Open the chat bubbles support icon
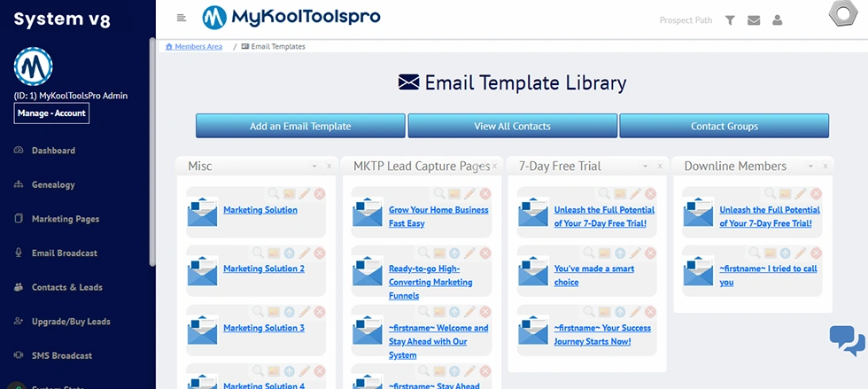Screen dimensions: 868x389 [847, 340]
